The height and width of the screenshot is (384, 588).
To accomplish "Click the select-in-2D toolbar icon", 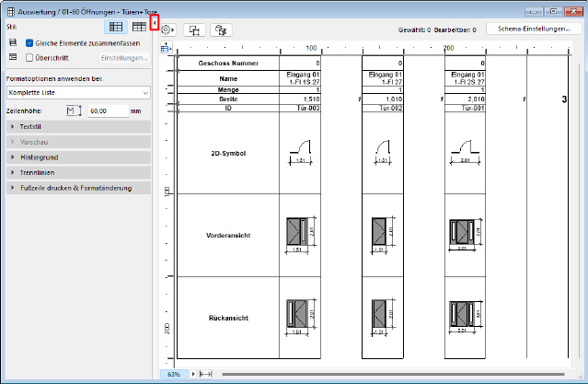I will pyautogui.click(x=194, y=30).
